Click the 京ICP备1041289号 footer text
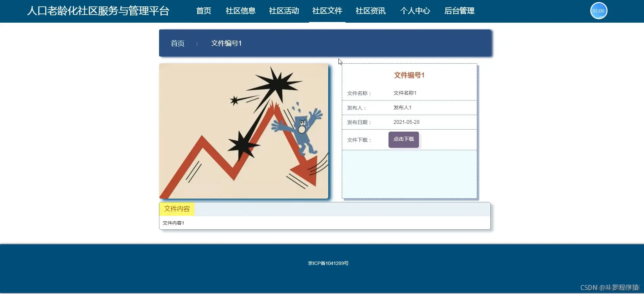This screenshot has width=644, height=294. pyautogui.click(x=328, y=263)
